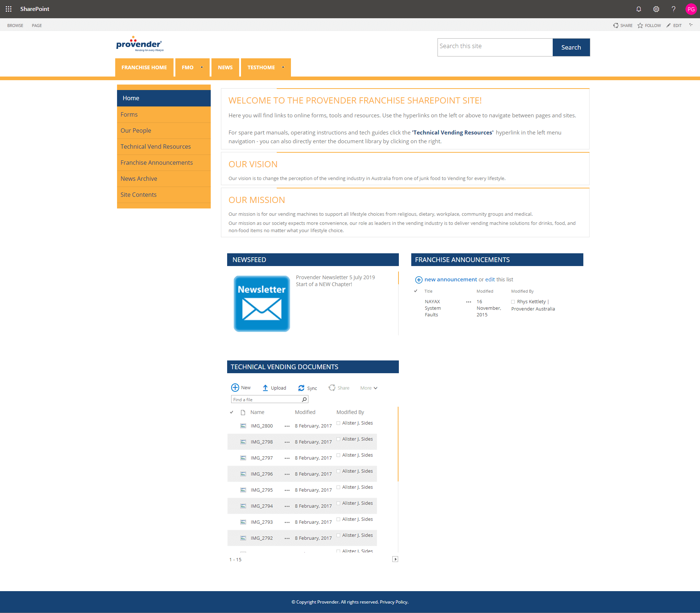Open Our People in left navigation
700x613 pixels.
164,130
